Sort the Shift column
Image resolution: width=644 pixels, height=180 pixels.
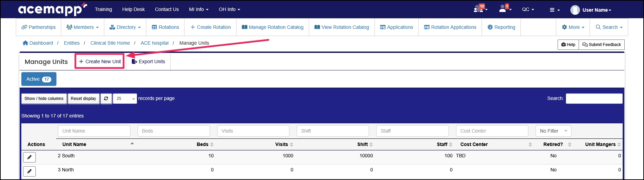pyautogui.click(x=371, y=145)
